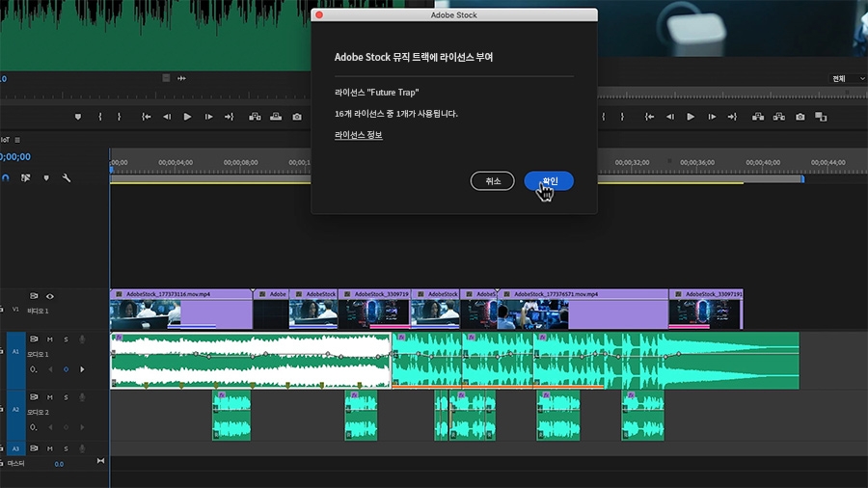Open the 전체 zoom level dropdown
Viewport: 868px width, 488px height.
pyautogui.click(x=848, y=78)
